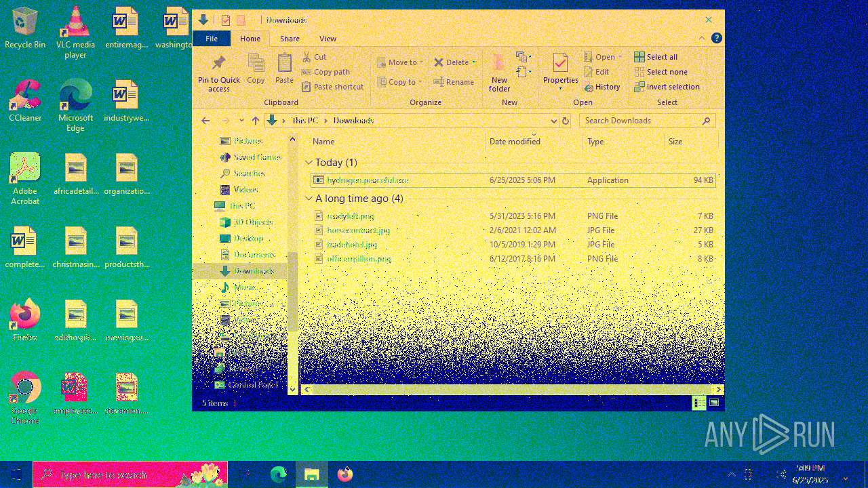Select the tradehotel.jpg file
Screen dimensions: 868x488
coord(513,245)
